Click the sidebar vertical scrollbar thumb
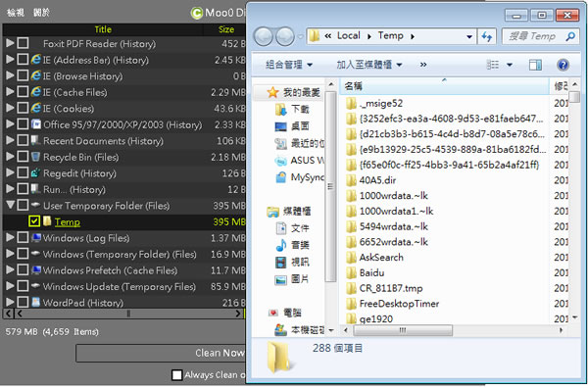Viewport: 588px width, 388px height. (330, 186)
